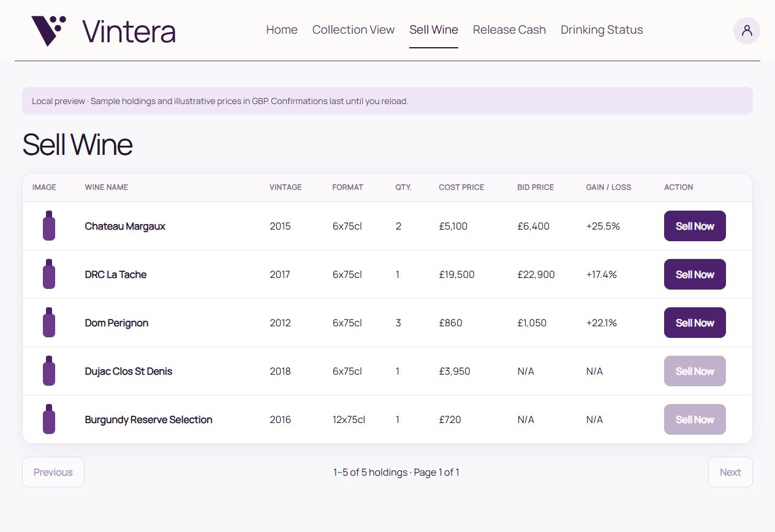Sell Now for Dom Perignon
The image size is (775, 532).
click(695, 323)
